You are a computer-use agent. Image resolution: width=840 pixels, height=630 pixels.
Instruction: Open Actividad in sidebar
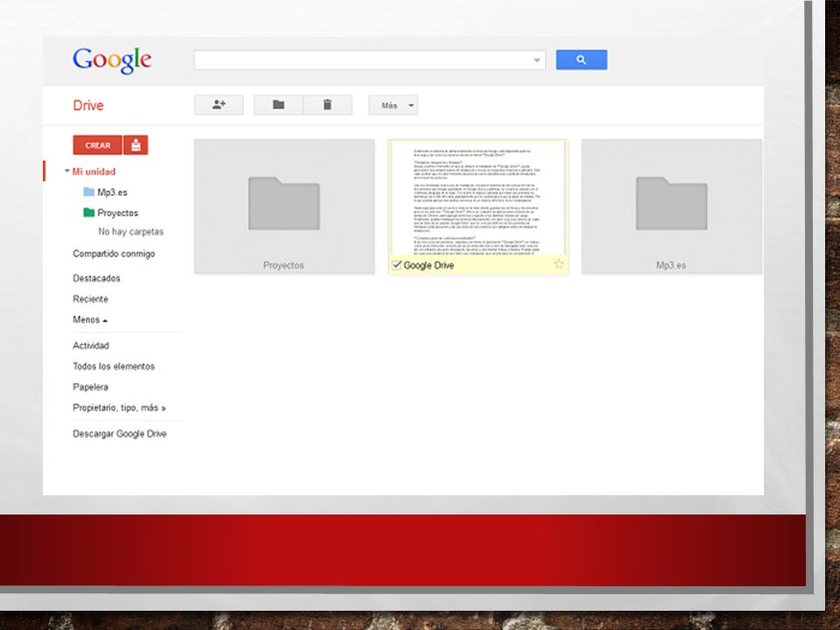[91, 346]
